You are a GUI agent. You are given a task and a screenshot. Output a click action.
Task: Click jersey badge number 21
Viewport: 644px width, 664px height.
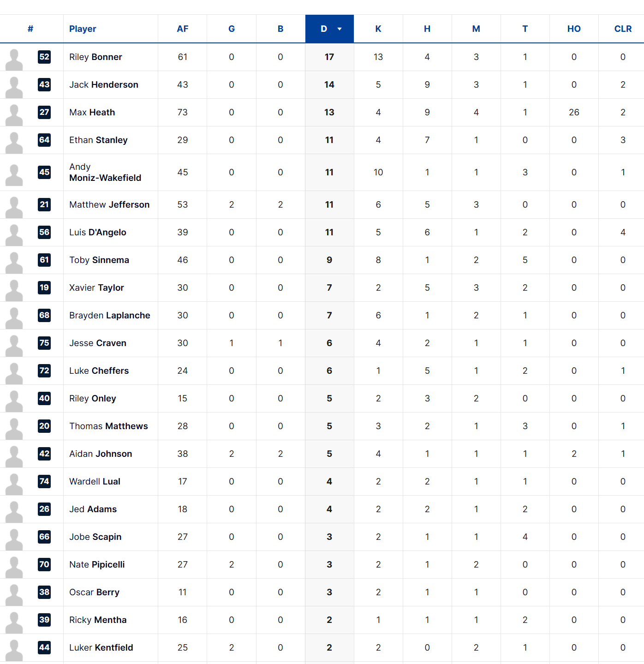point(44,204)
